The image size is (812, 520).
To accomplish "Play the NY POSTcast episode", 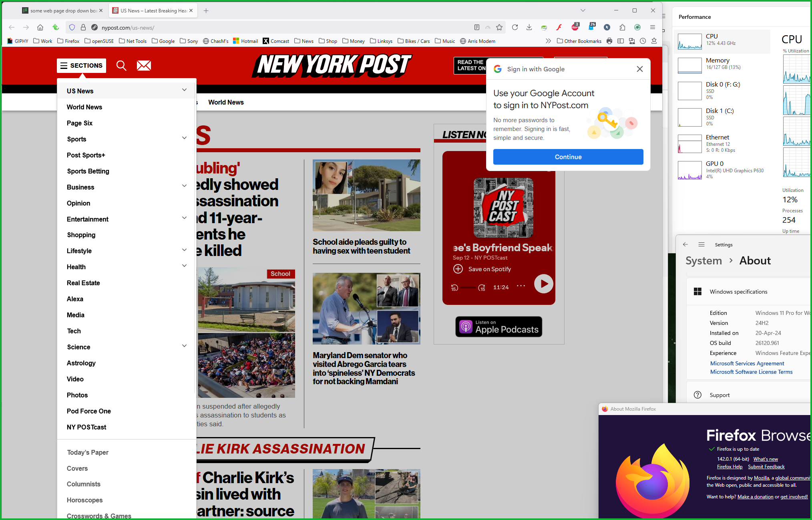I will [x=543, y=284].
